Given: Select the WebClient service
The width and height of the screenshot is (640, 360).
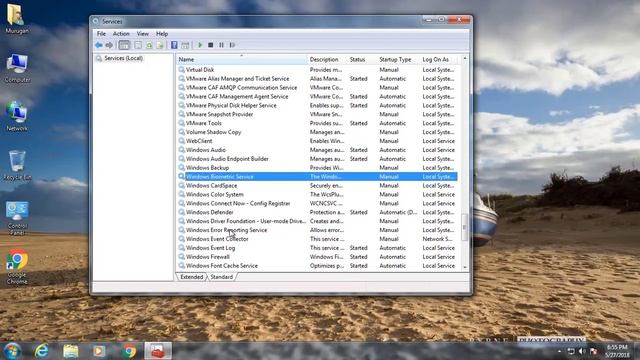Looking at the screenshot, I should (x=317, y=141).
